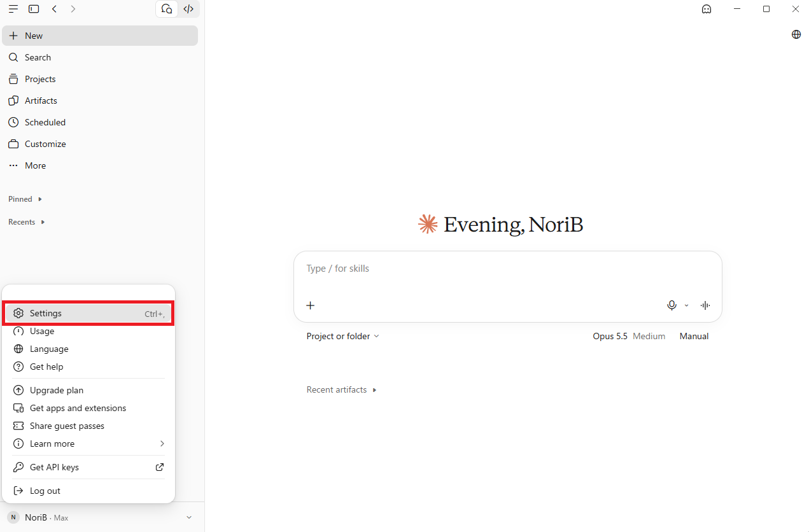This screenshot has height=532, width=809.
Task: Click the Get help question mark icon
Action: tap(18, 367)
